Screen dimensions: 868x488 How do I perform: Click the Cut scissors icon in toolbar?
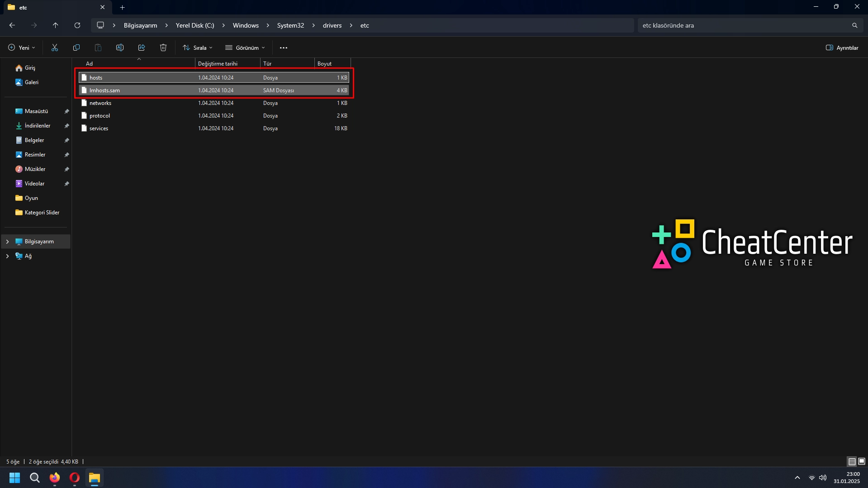55,47
